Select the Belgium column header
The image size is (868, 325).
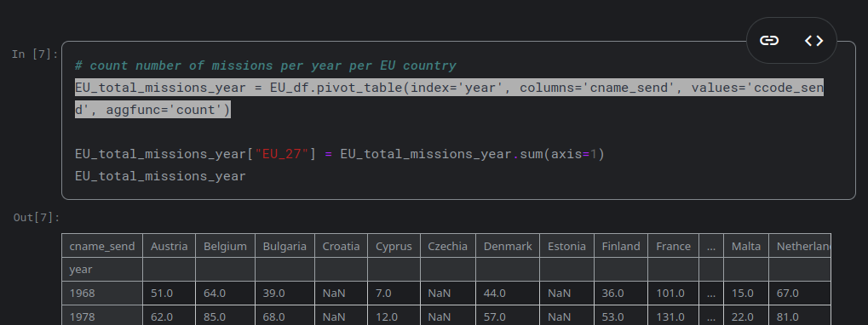coord(225,246)
